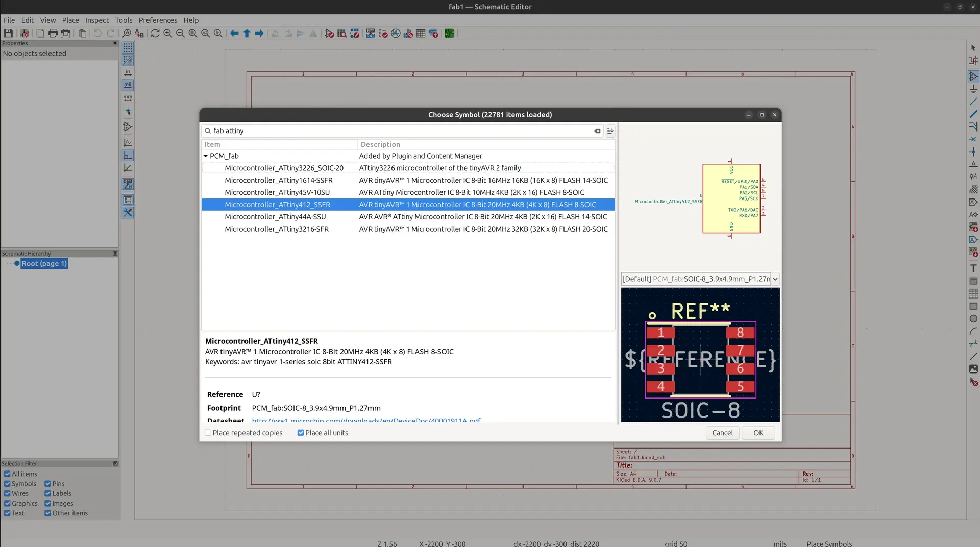Select Microcontroller_ATtiny45V-10SU symbol row
Screen dimensions: 980x547
408,192
